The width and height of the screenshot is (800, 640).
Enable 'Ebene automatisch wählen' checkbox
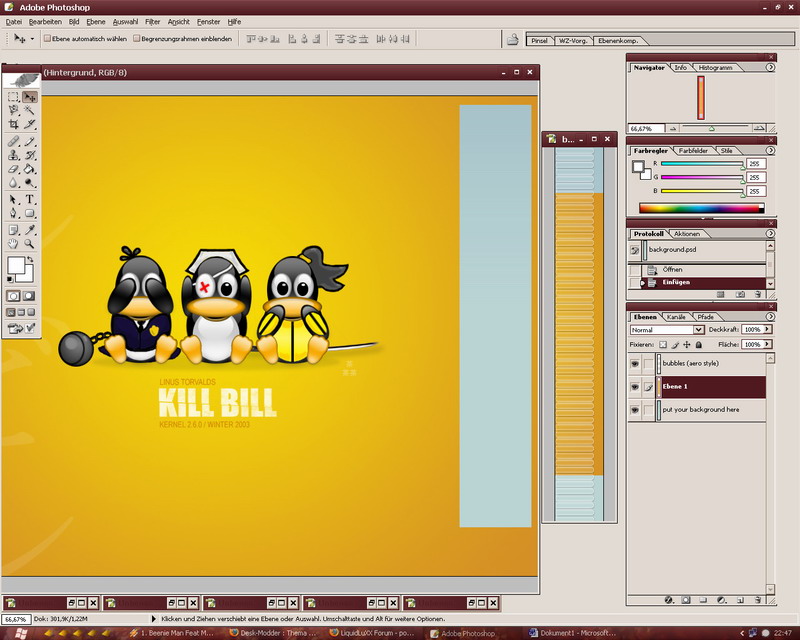pos(47,38)
